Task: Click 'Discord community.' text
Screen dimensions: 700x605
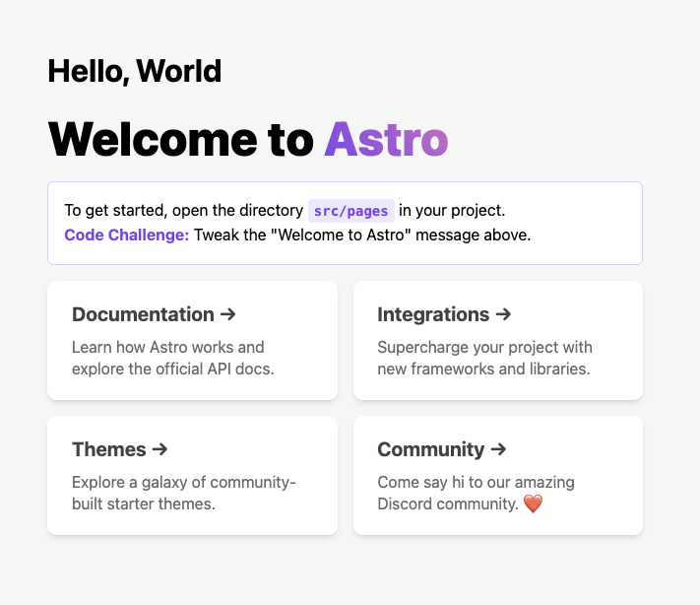Action: pyautogui.click(x=448, y=504)
